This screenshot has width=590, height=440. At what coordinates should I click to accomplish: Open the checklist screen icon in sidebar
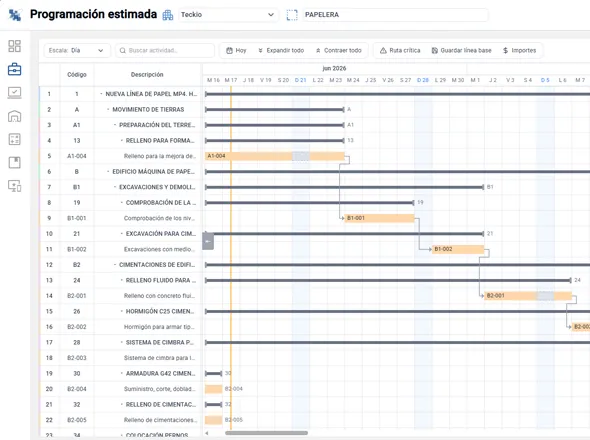tap(14, 93)
